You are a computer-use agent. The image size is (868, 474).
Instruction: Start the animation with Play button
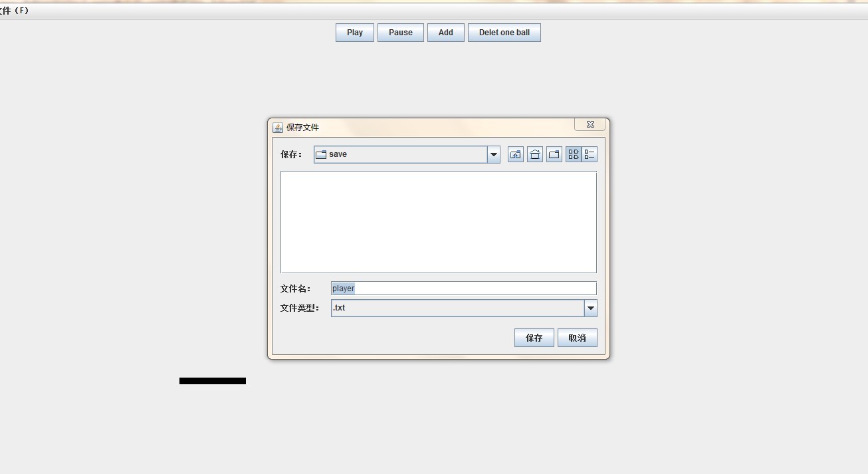[x=355, y=33]
